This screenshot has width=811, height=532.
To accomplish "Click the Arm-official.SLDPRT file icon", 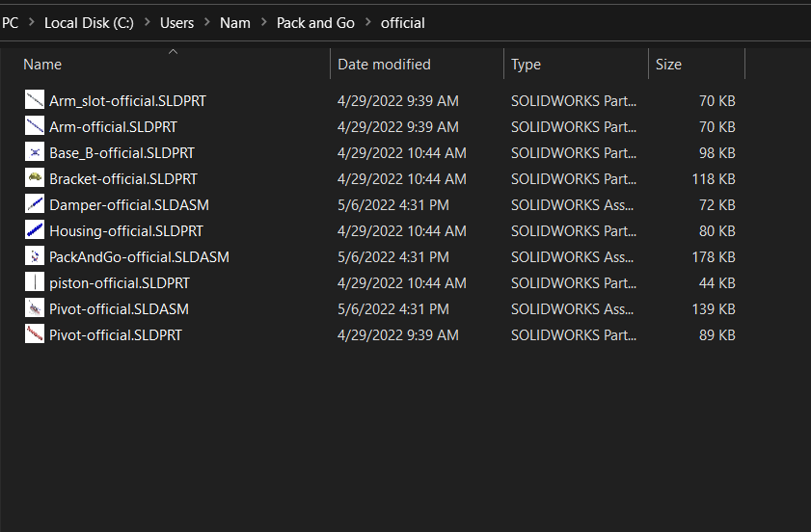I will (35, 125).
